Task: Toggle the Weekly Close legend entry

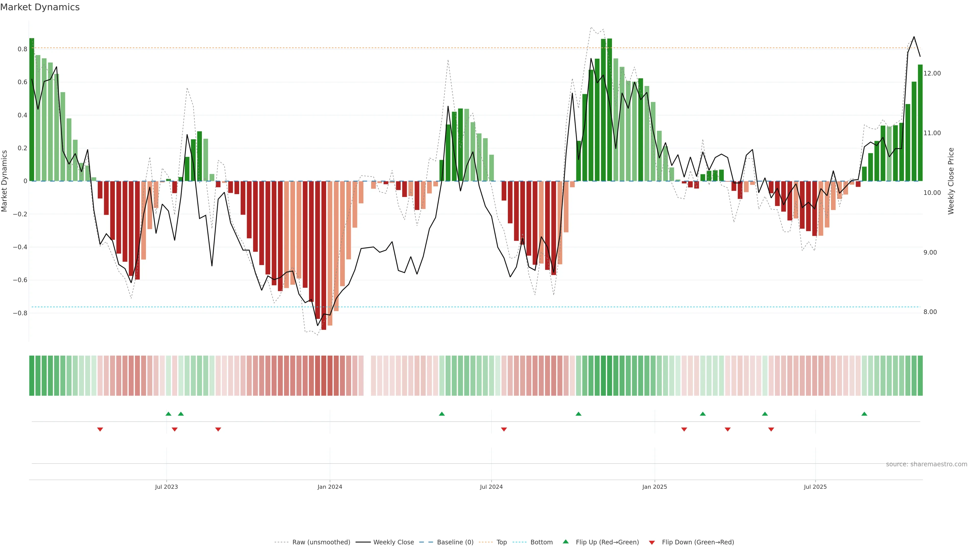Action: pos(393,542)
